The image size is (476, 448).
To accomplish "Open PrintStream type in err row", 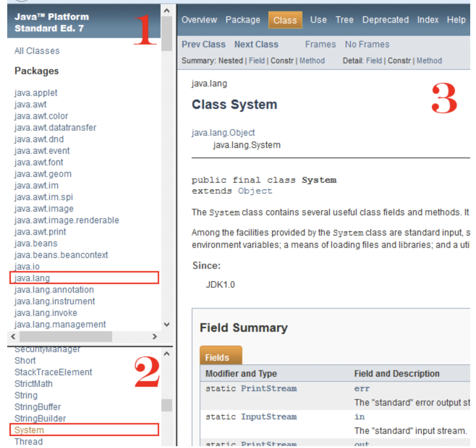I will tap(269, 389).
